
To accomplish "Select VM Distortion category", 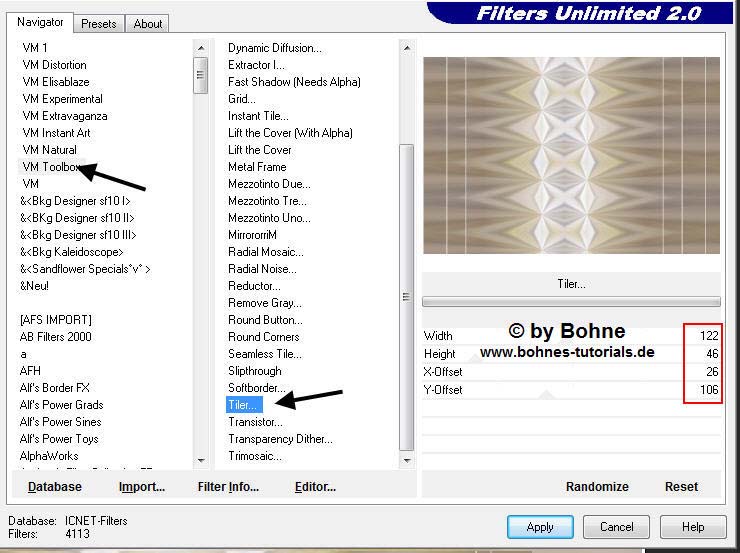I will [54, 65].
